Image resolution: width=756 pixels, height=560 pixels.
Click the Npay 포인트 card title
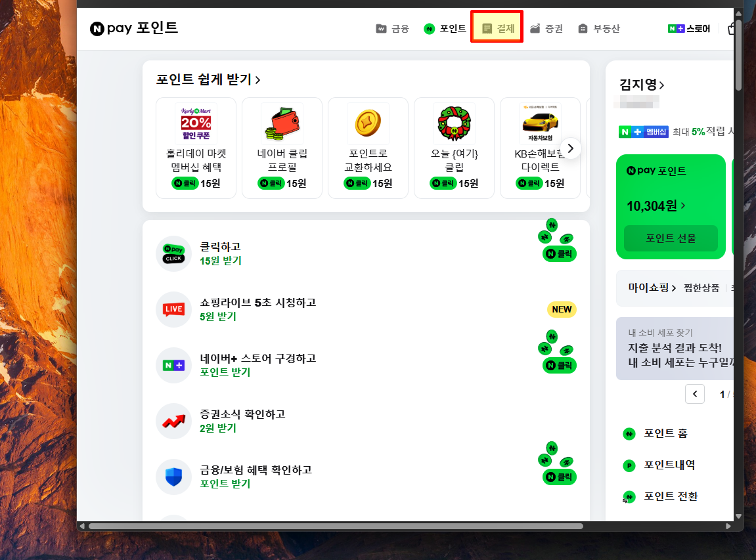[x=656, y=171]
